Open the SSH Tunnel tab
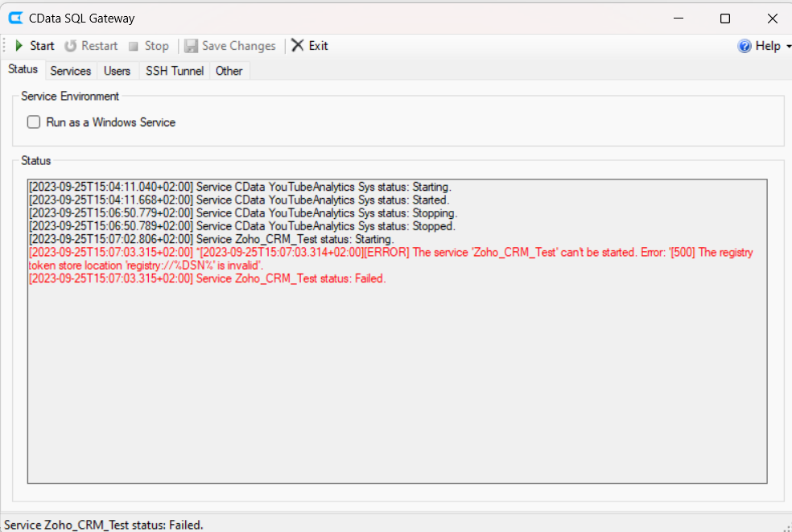This screenshot has height=532, width=792. tap(175, 72)
